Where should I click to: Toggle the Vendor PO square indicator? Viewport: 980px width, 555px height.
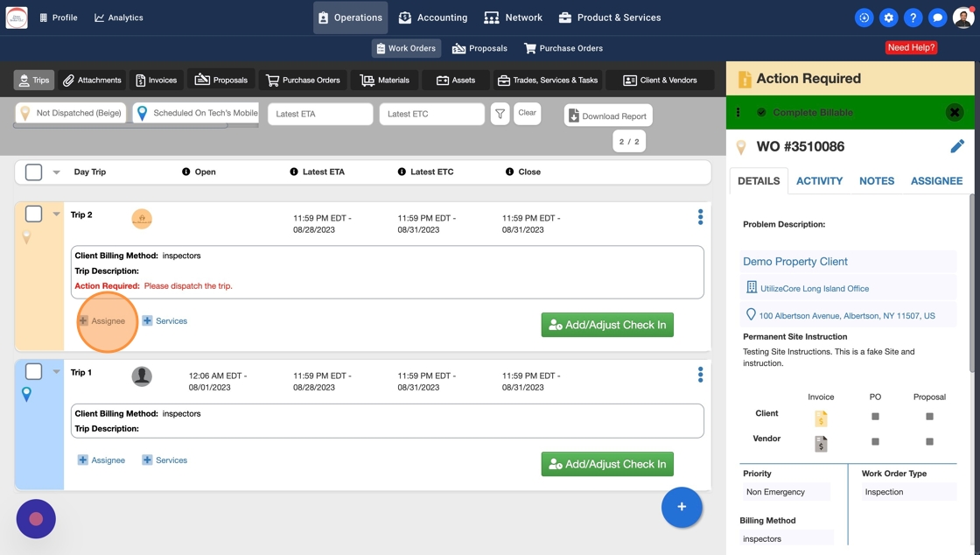pos(875,441)
